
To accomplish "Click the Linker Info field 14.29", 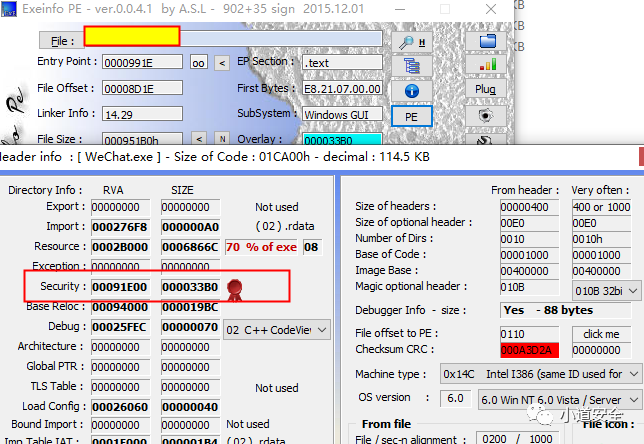I will [142, 114].
